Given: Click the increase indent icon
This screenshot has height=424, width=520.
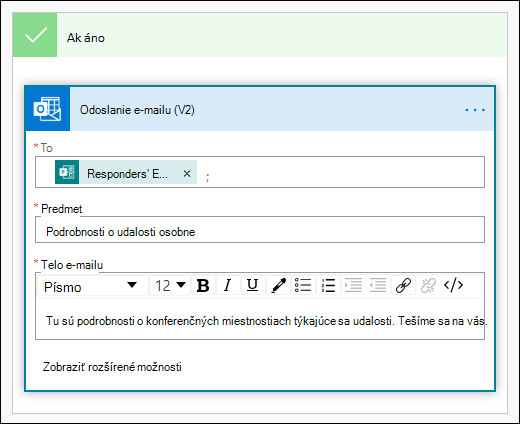Looking at the screenshot, I should (353, 285).
